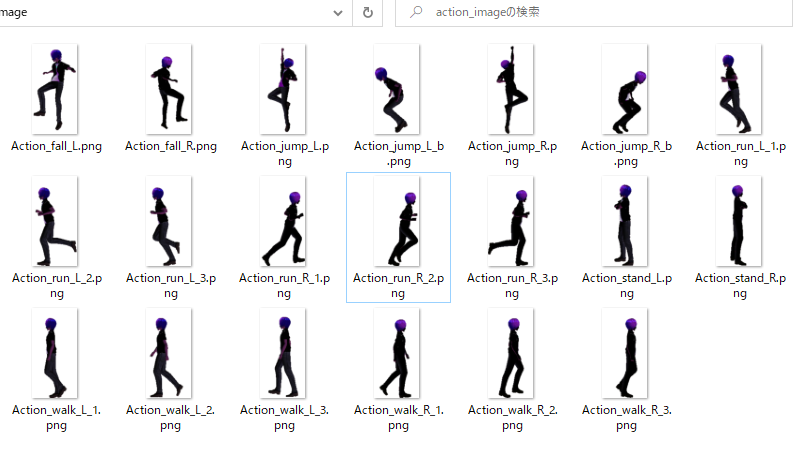Image resolution: width=801 pixels, height=460 pixels.
Task: Click the file name label Action_walk_R_1.png
Action: pos(398,418)
